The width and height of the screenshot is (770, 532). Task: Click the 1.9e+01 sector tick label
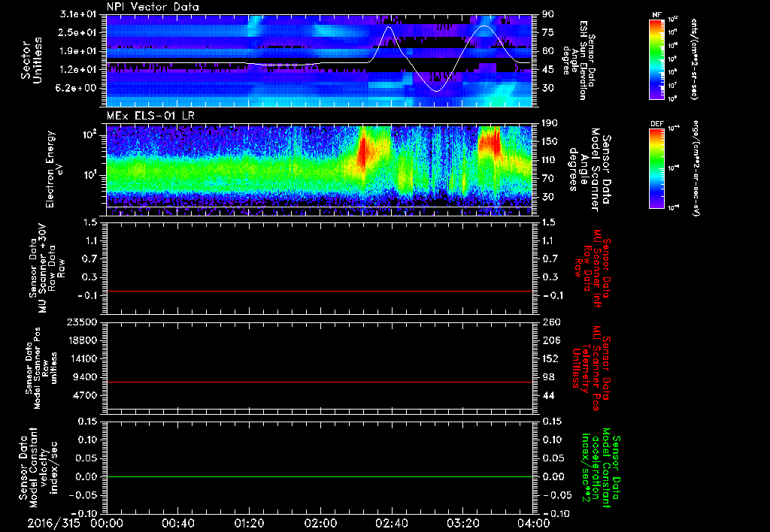point(78,51)
